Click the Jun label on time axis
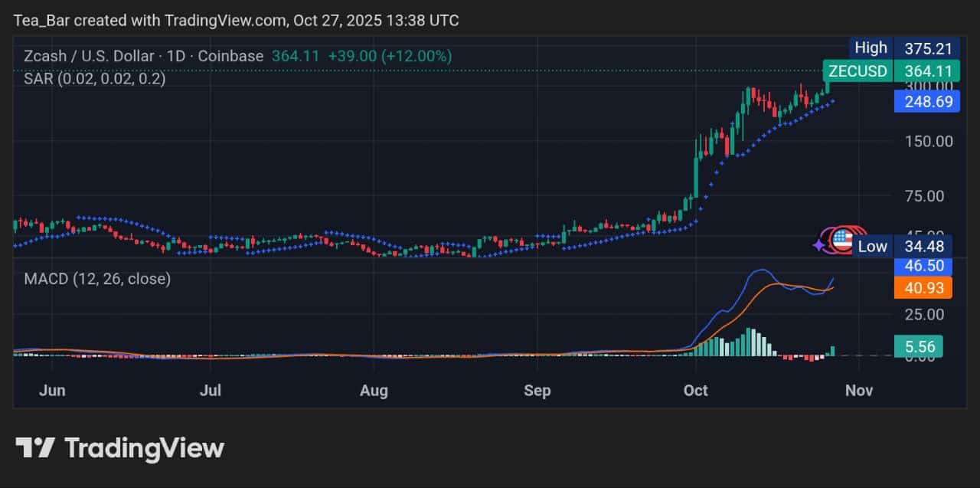This screenshot has height=488, width=980. pyautogui.click(x=52, y=391)
